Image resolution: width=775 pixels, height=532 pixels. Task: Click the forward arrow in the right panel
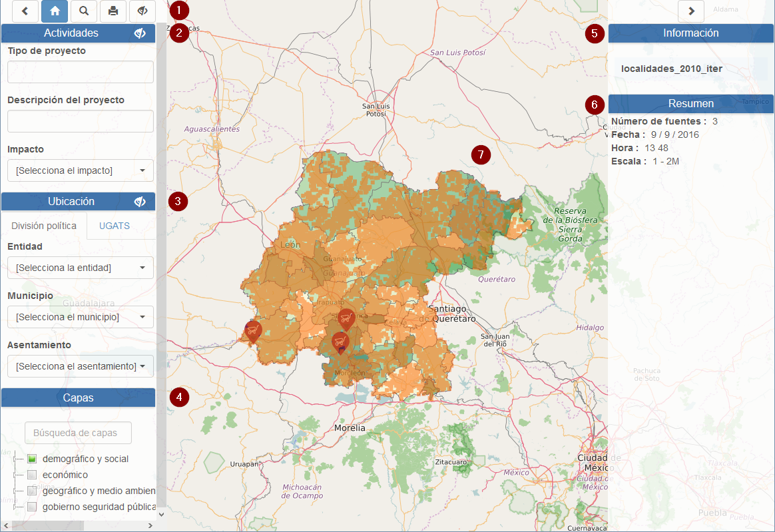(x=691, y=11)
